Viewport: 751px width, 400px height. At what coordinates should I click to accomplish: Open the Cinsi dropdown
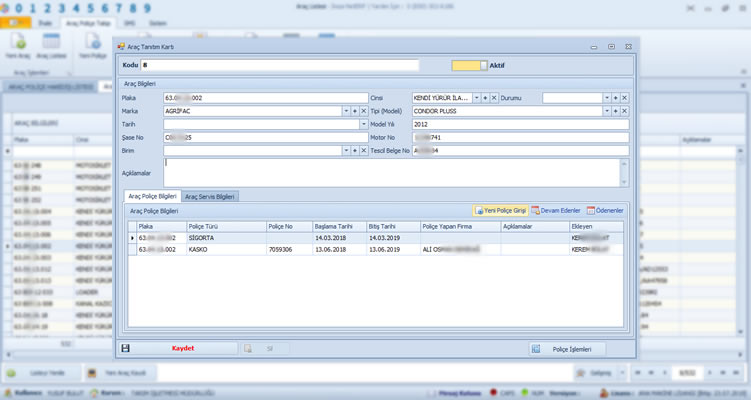click(477, 98)
